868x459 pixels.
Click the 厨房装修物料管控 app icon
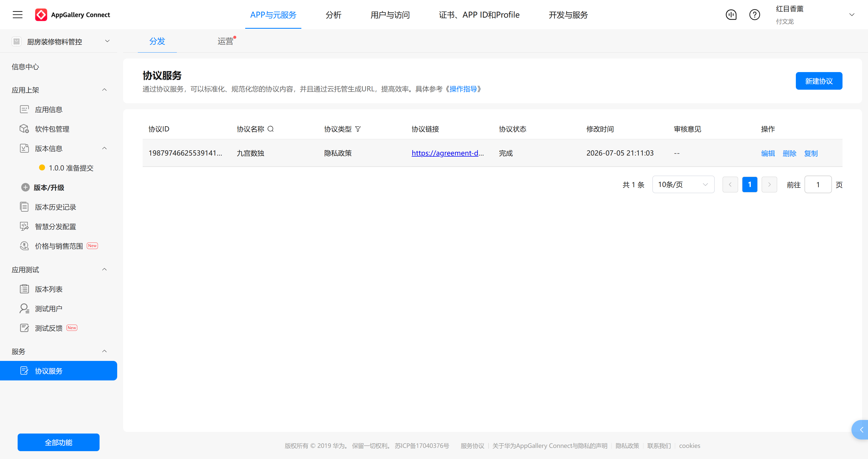(17, 41)
